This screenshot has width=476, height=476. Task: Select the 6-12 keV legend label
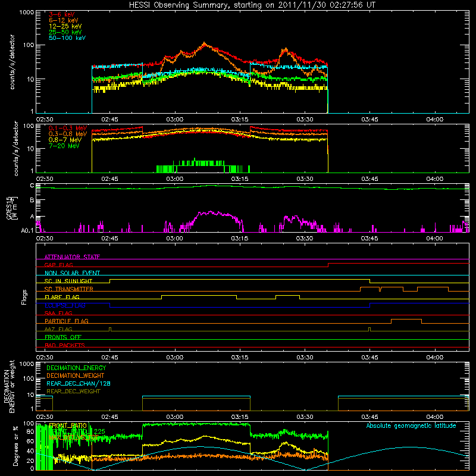pos(63,20)
